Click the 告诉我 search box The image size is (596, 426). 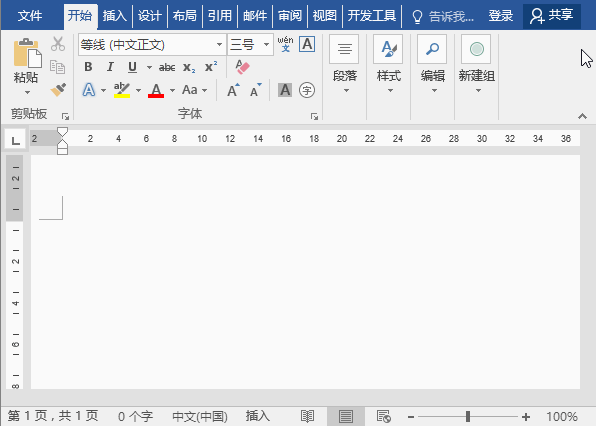click(443, 16)
